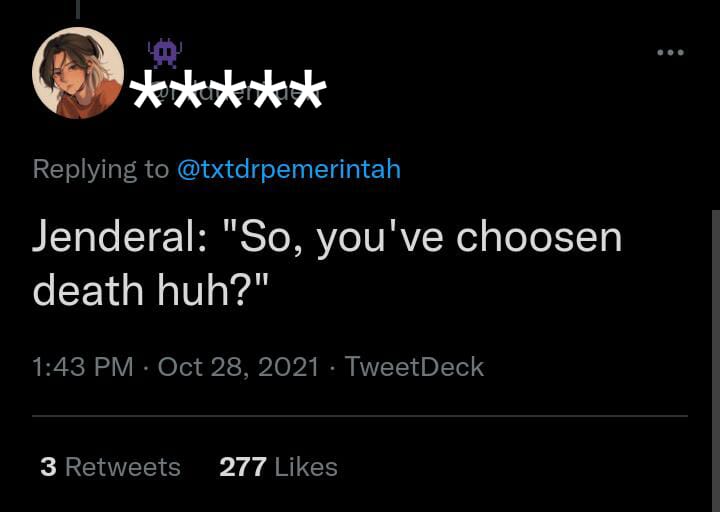The height and width of the screenshot is (512, 720).
Task: Click the retweet count number 3
Action: (48, 467)
